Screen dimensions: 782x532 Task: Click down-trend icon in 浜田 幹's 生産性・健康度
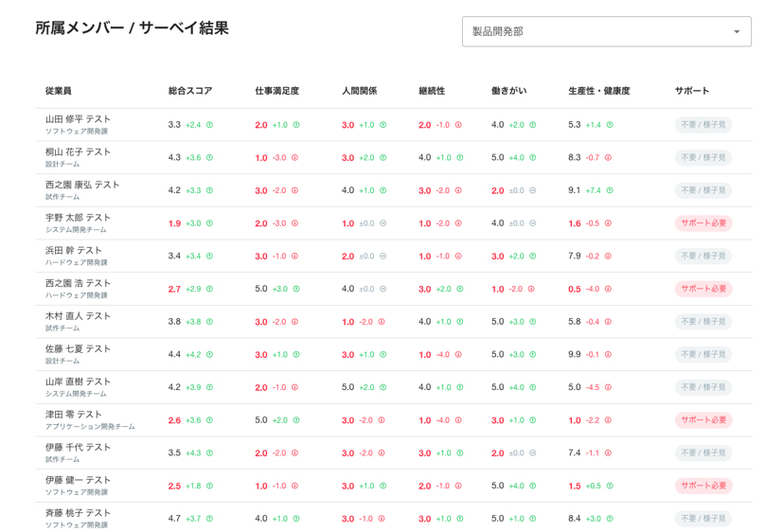click(x=608, y=257)
